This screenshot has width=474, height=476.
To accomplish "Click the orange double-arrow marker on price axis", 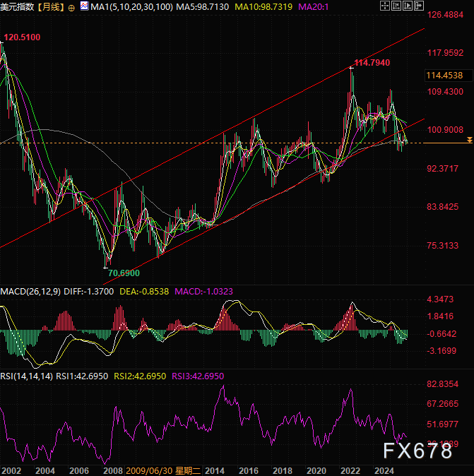I will (x=470, y=142).
